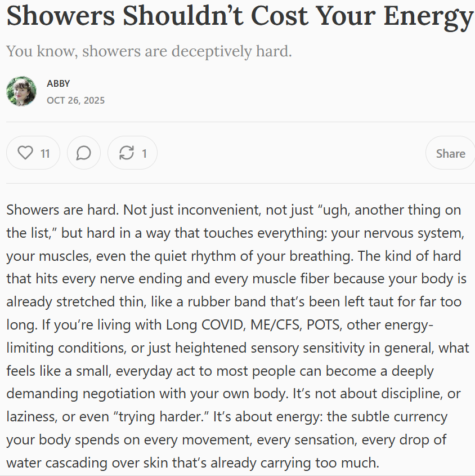Click the word 'POTS' in the paragraph

coord(315,325)
